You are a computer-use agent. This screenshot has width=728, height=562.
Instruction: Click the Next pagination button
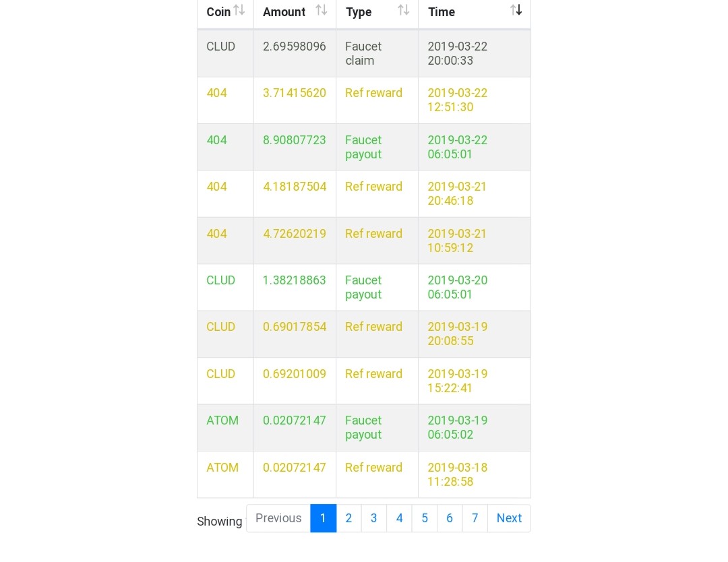509,518
